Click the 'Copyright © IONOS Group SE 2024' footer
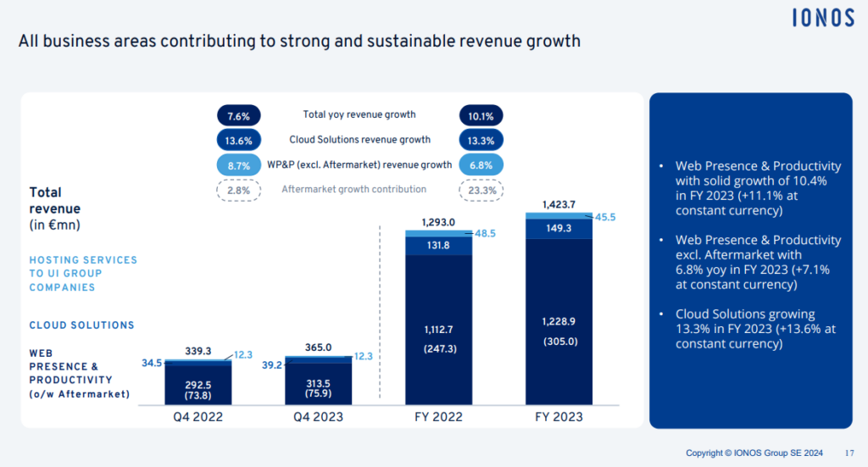 pos(754,453)
